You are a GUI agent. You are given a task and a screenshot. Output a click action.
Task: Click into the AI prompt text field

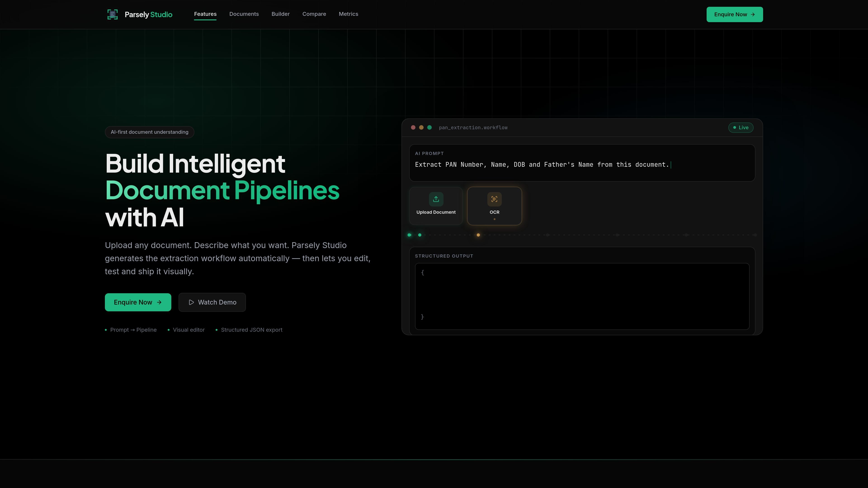pyautogui.click(x=582, y=163)
